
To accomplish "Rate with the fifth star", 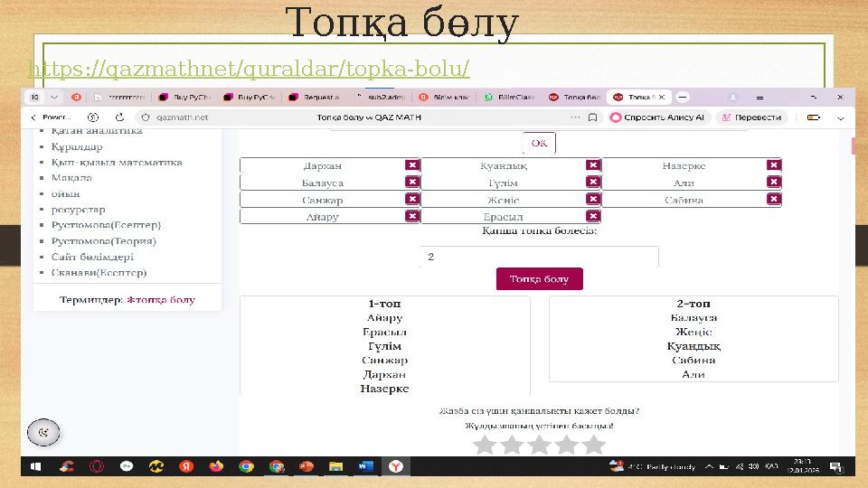I will (x=593, y=445).
